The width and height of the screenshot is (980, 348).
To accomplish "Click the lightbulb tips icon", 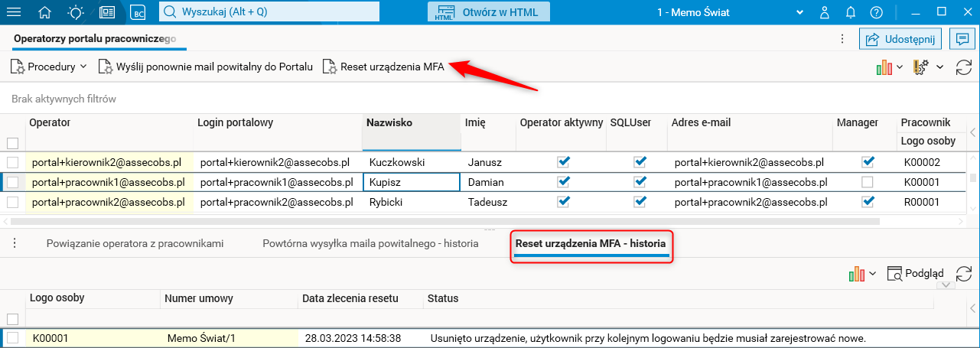I will coord(76,11).
